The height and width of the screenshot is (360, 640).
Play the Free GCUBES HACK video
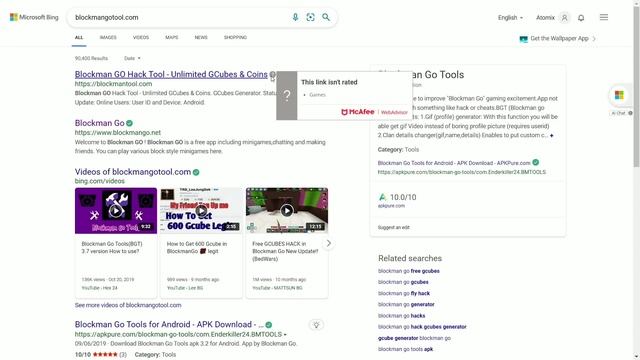point(287,211)
